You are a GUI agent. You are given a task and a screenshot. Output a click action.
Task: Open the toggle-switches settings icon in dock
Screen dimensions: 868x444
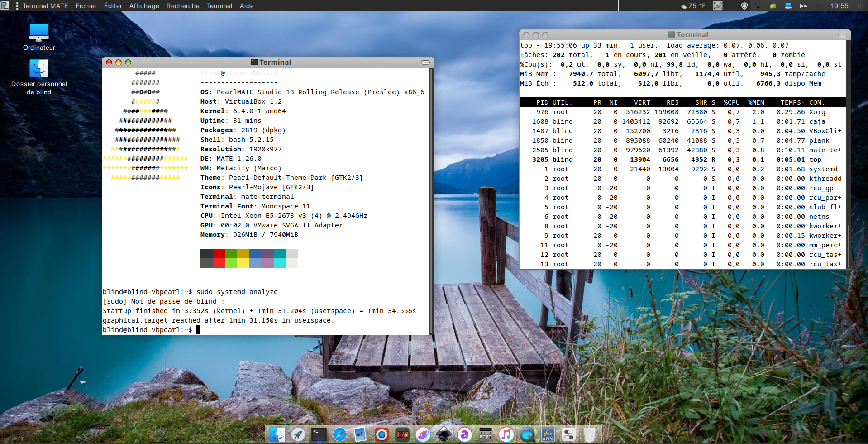coord(568,434)
